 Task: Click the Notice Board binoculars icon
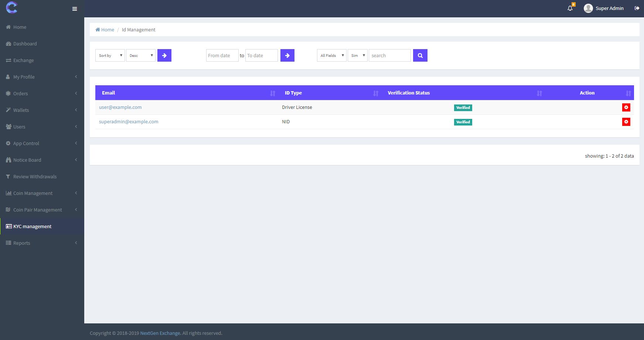click(x=8, y=160)
